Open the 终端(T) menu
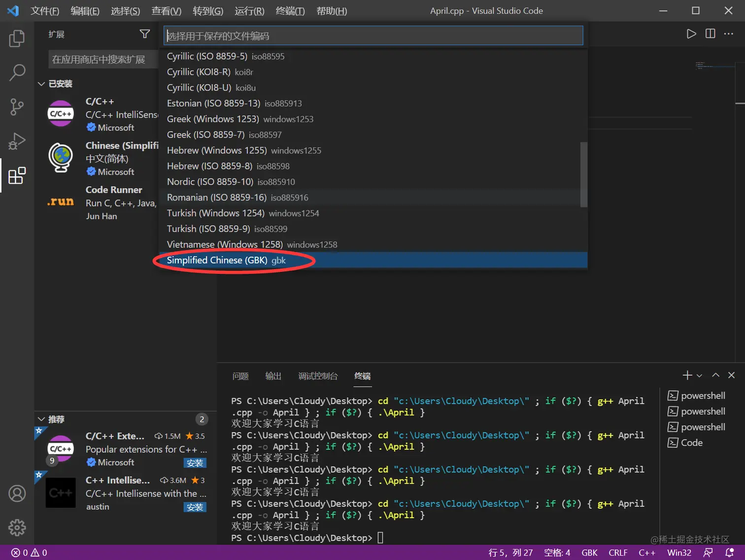This screenshot has height=560, width=745. pos(290,11)
